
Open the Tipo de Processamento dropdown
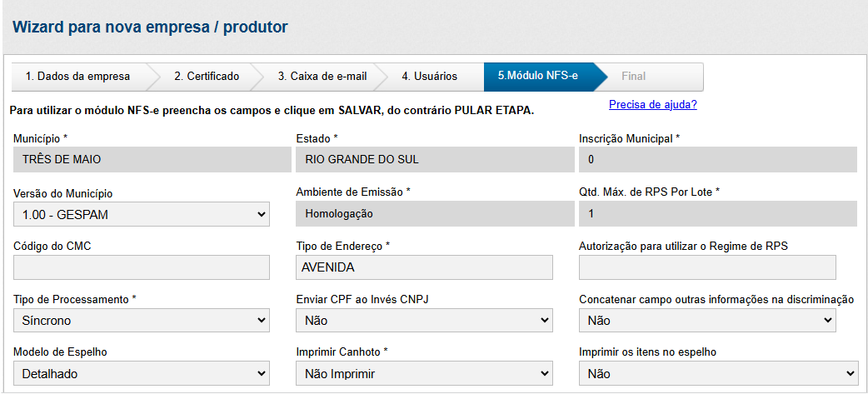(x=142, y=320)
